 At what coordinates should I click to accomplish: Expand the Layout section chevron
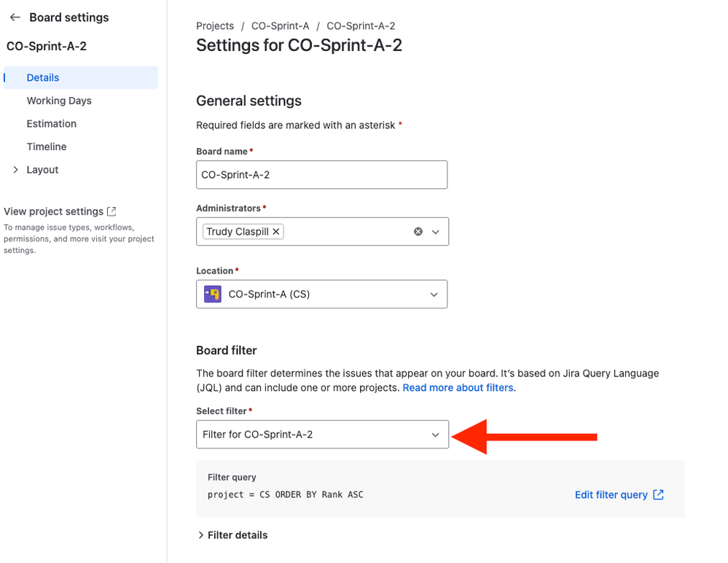(x=16, y=169)
